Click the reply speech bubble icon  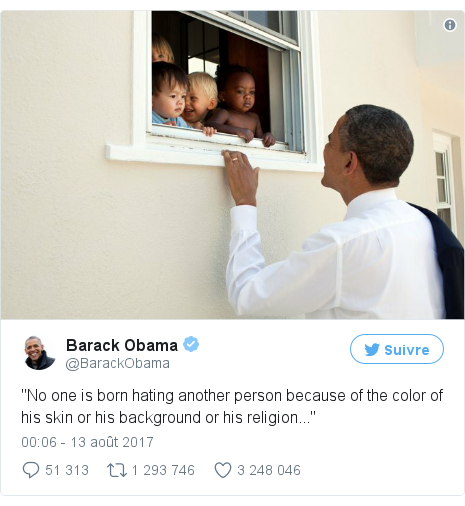coord(31,470)
